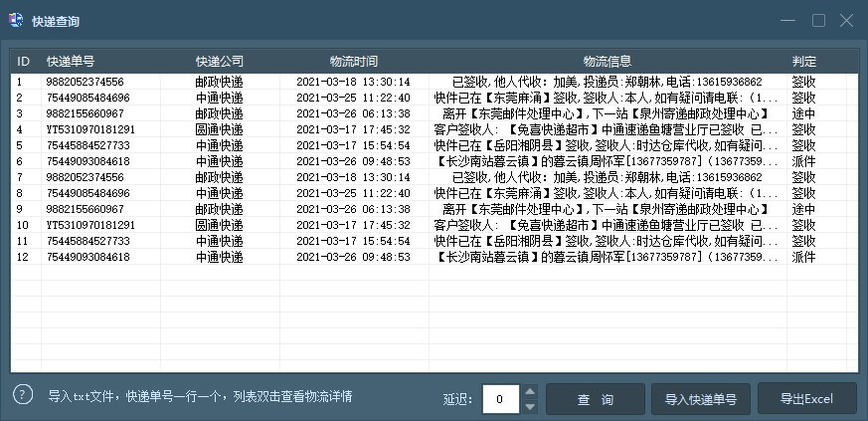The width and height of the screenshot is (868, 421).
Task: Click time 2021-03-18 13:30:14 in row 1
Action: coord(353,82)
